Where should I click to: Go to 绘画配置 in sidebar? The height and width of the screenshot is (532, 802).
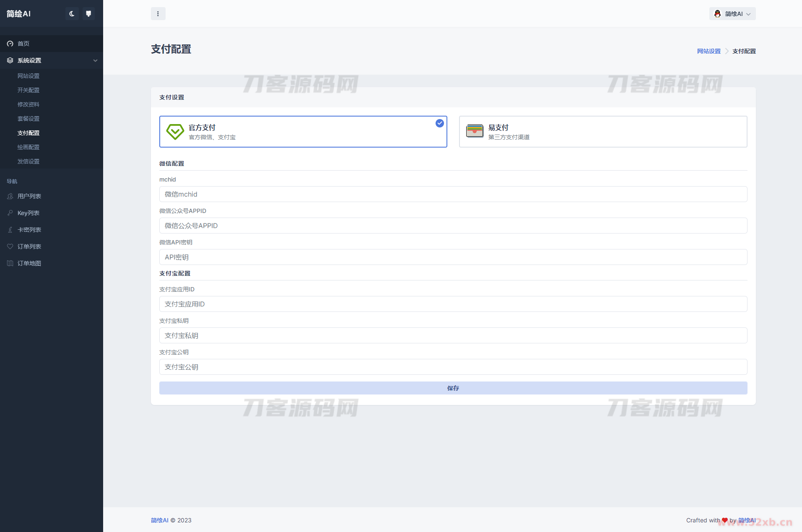pyautogui.click(x=29, y=147)
